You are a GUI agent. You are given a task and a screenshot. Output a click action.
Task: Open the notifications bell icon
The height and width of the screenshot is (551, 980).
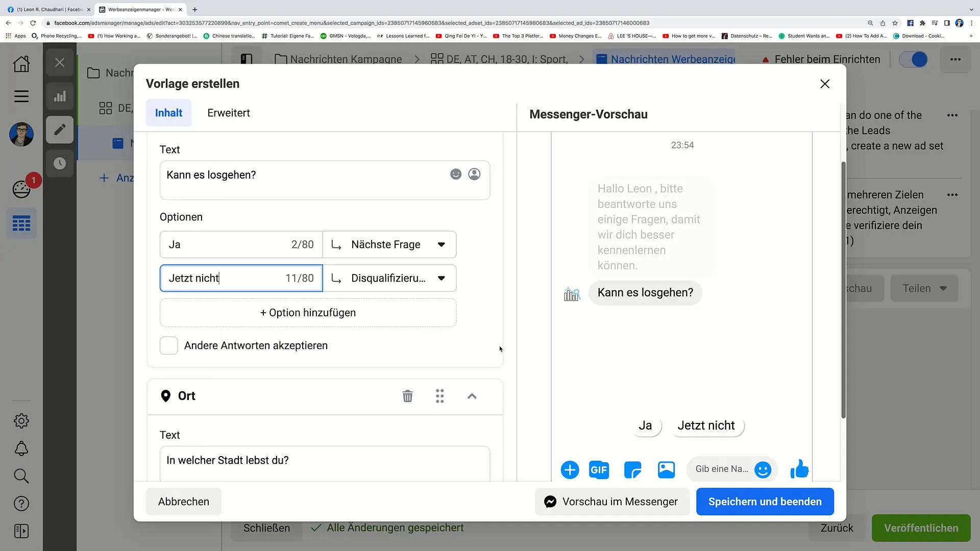coord(21,448)
